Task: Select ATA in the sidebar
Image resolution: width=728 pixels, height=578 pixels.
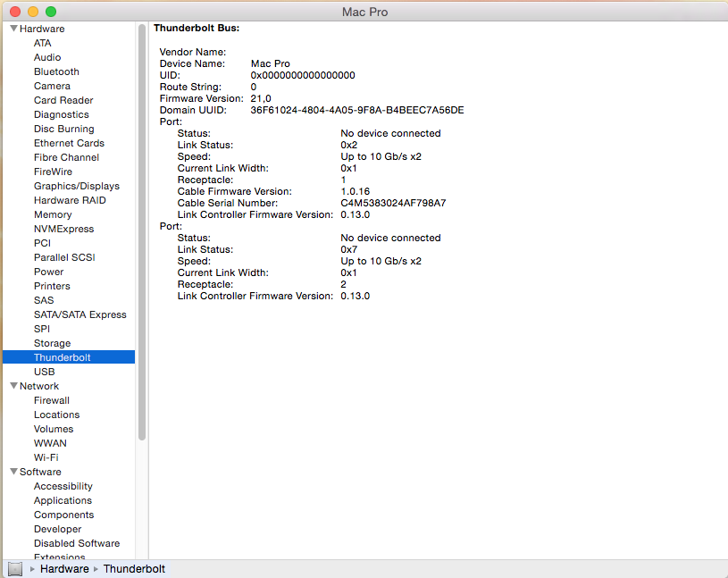Action: tap(42, 43)
